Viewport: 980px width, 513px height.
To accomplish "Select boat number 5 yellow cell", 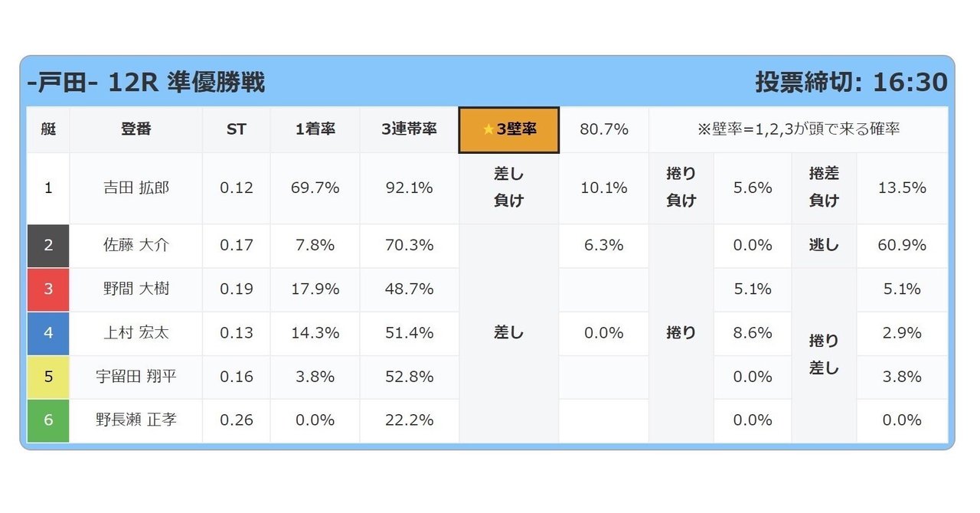I will tap(48, 376).
